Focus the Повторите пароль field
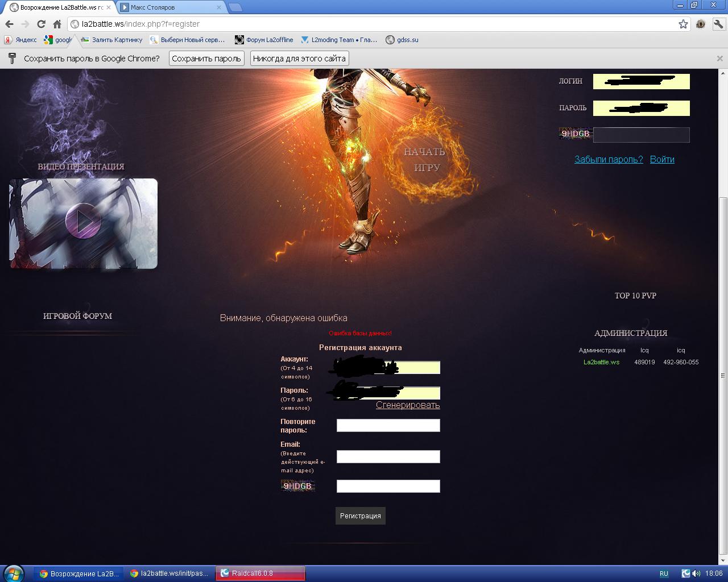The width and height of the screenshot is (728, 582). click(388, 425)
